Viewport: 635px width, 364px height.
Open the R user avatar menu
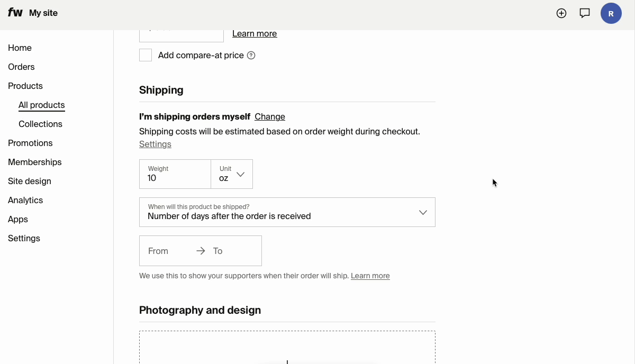tap(611, 13)
